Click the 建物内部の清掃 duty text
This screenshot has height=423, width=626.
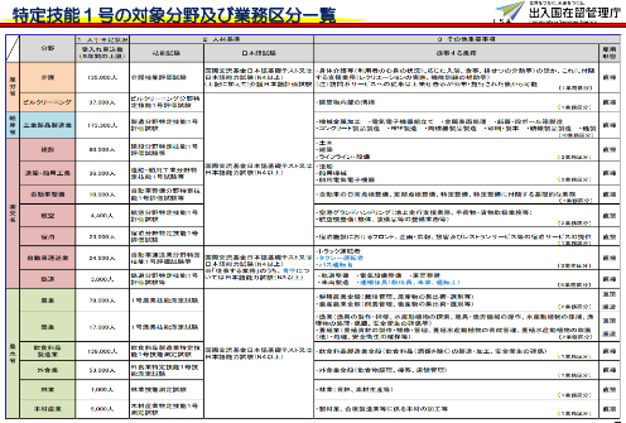point(346,103)
